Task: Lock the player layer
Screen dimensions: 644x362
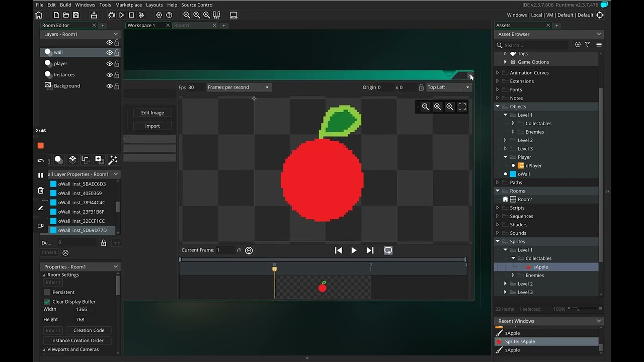Action: [x=117, y=64]
